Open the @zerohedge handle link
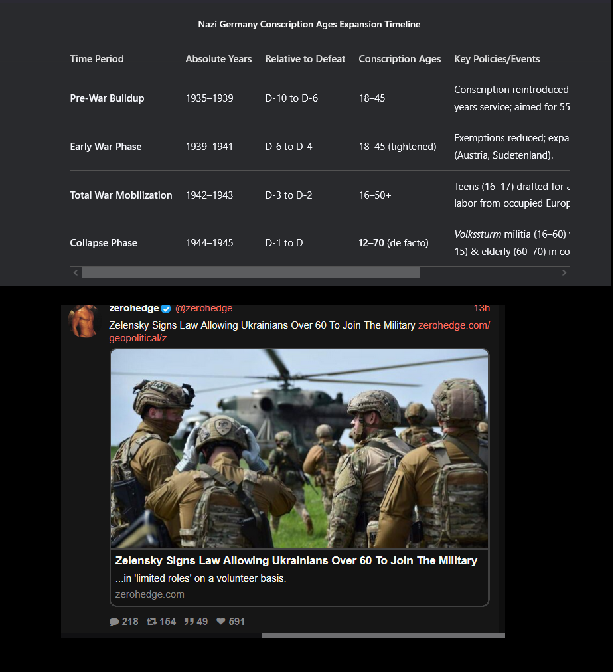This screenshot has width=616, height=672. (204, 309)
